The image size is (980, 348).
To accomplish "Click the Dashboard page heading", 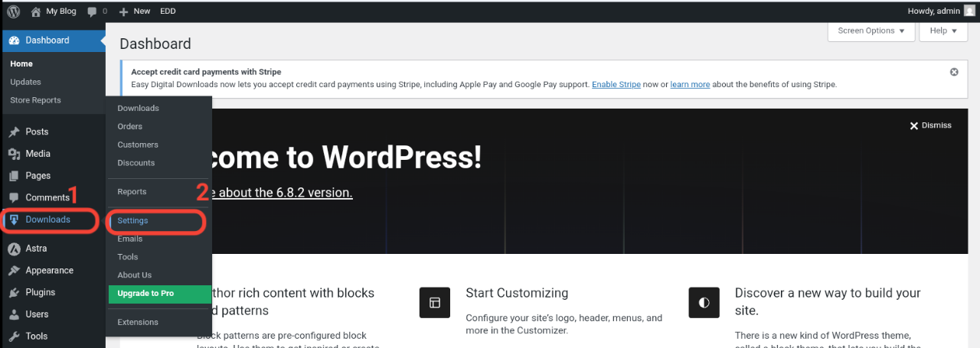I will pyautogui.click(x=155, y=44).
